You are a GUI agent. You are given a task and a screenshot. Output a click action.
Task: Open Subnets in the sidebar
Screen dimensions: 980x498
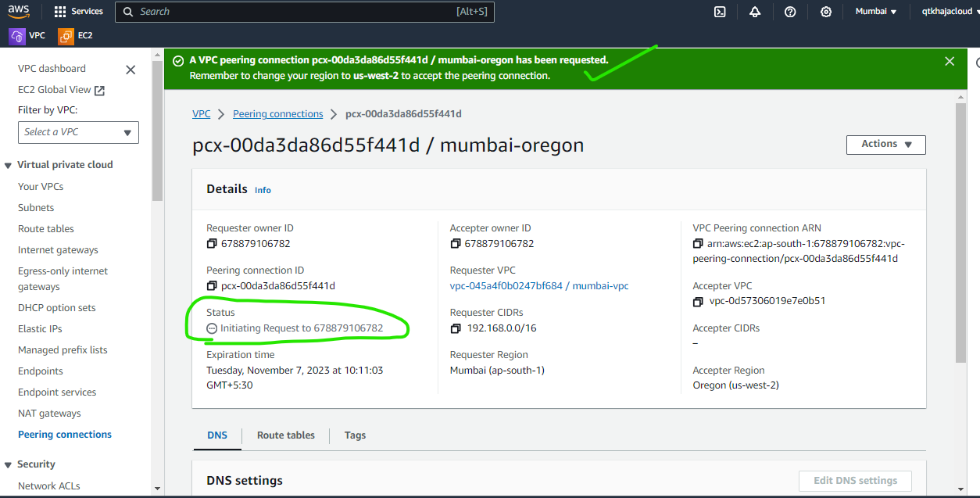click(x=36, y=208)
